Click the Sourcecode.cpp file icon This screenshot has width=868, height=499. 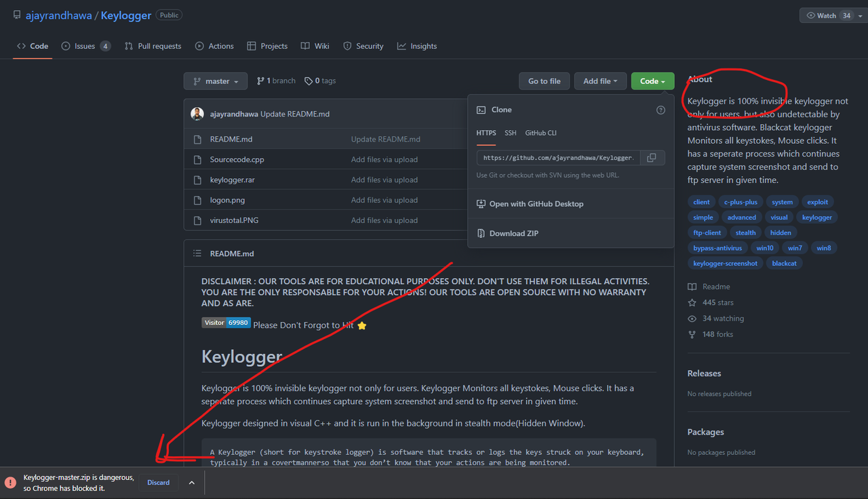pyautogui.click(x=197, y=159)
